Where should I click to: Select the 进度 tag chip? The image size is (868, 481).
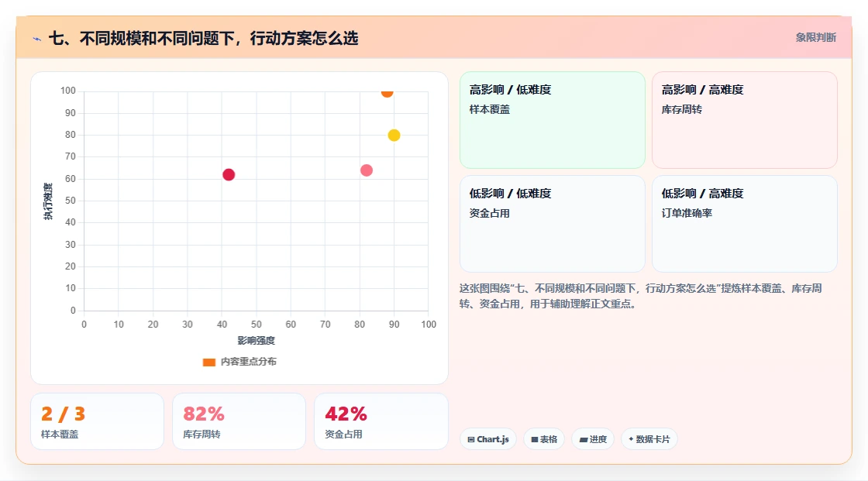click(593, 439)
